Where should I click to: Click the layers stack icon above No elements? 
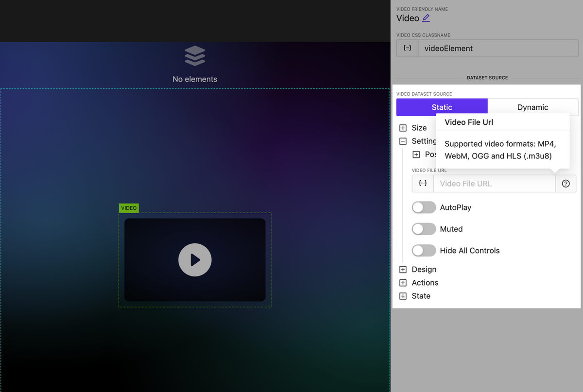point(195,55)
